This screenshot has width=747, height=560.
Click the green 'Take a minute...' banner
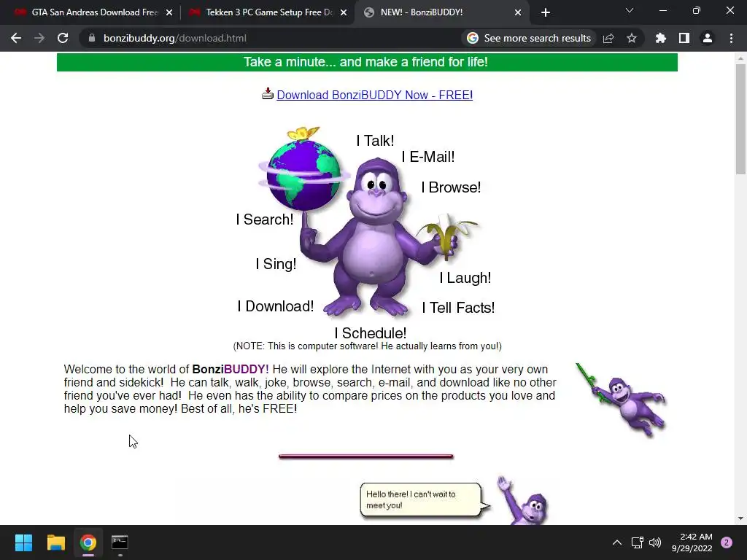(367, 62)
